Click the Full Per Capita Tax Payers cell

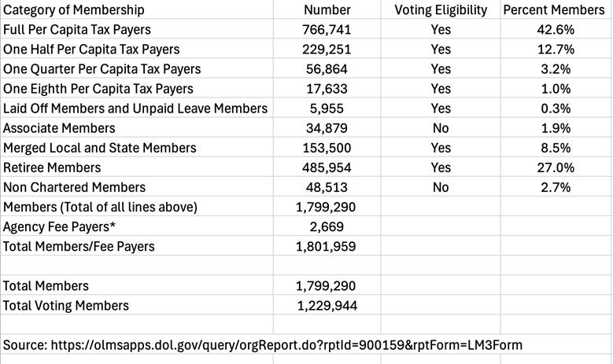tap(137, 29)
